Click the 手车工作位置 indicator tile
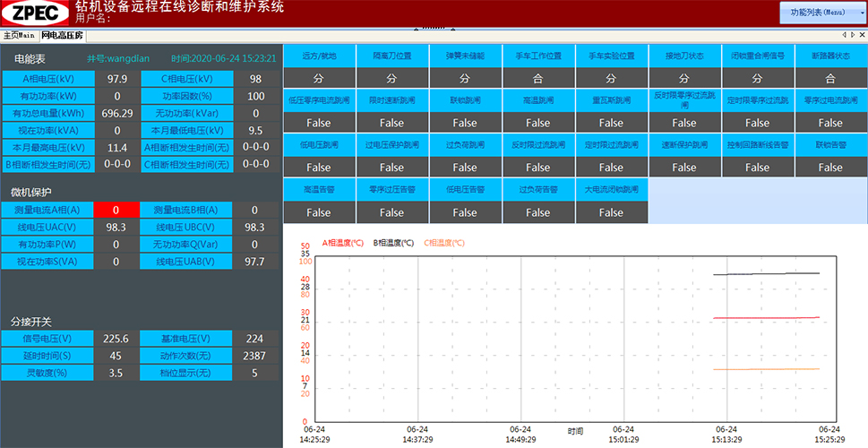The height and width of the screenshot is (448, 868). coord(538,56)
